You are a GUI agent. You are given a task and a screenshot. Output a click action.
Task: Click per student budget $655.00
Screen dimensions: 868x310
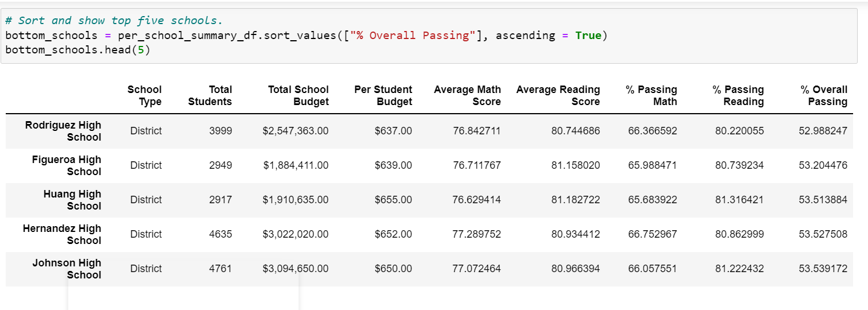coord(393,200)
